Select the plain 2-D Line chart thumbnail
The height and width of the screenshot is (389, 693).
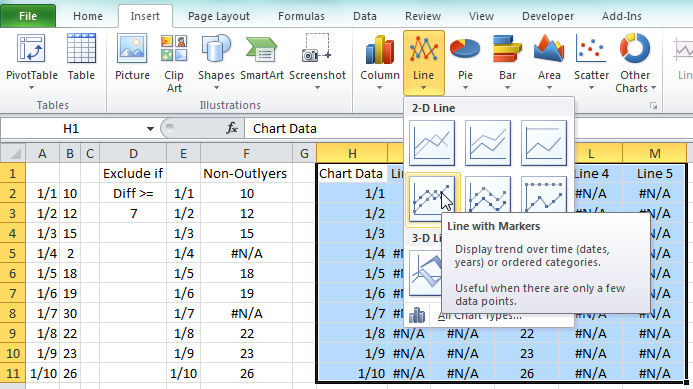(432, 143)
